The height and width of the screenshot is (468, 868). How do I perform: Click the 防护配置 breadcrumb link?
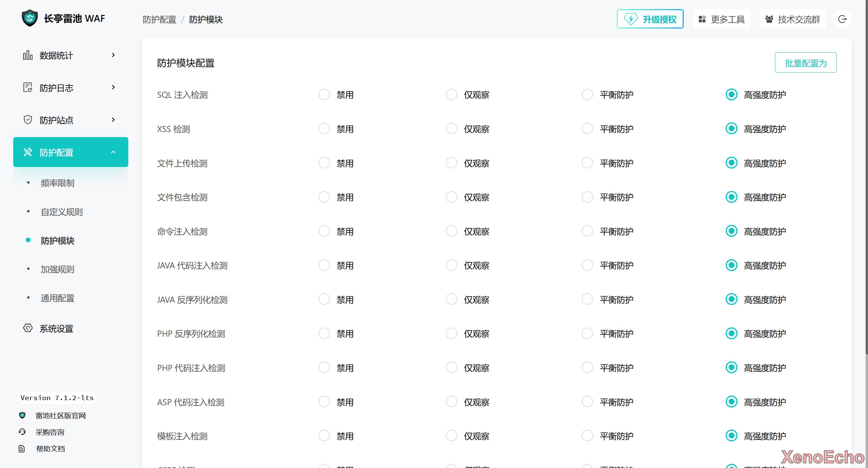point(159,20)
